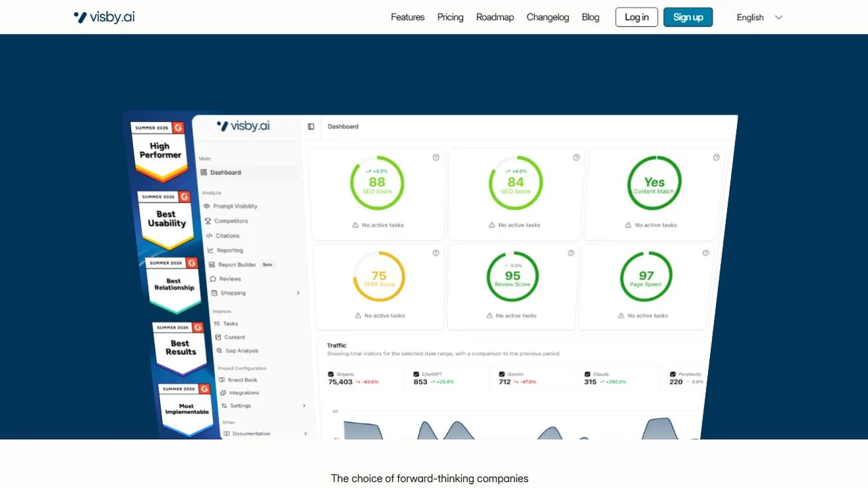
Task: Click the 75 SERP Score gauge
Action: [x=379, y=277]
